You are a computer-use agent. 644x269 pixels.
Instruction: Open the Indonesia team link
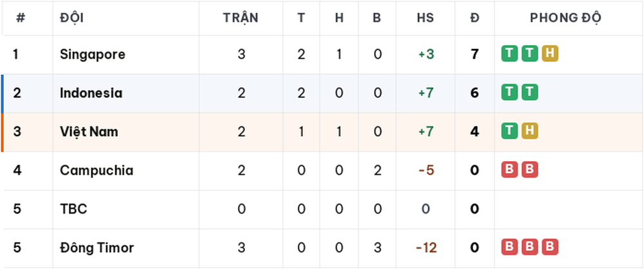point(91,93)
